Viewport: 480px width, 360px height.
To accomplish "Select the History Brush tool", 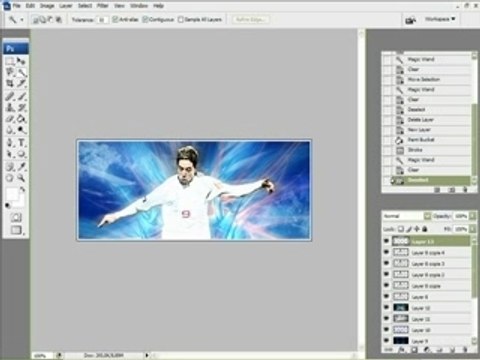I will point(21,108).
